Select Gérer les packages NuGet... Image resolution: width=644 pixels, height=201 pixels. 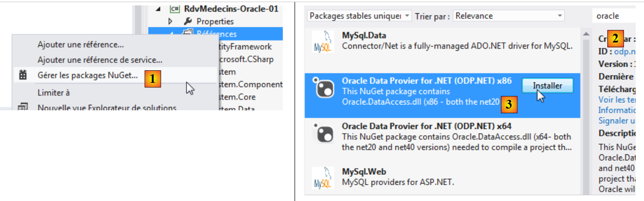click(x=87, y=75)
